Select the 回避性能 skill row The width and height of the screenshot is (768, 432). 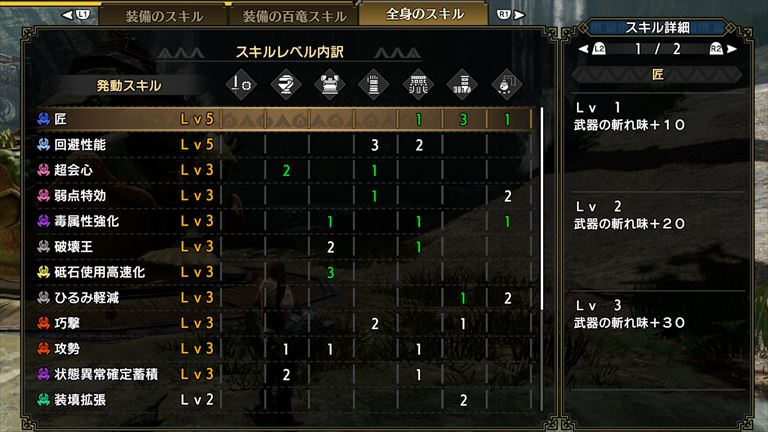pos(284,144)
